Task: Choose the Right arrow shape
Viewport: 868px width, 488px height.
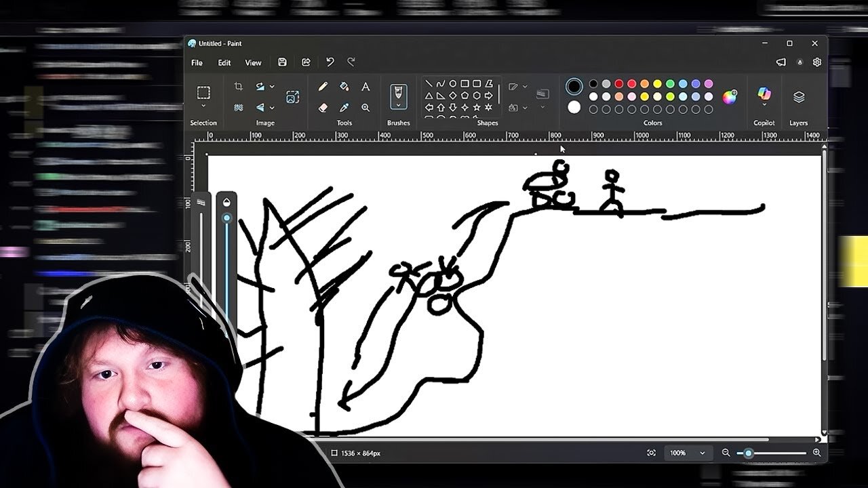Action: [x=488, y=96]
